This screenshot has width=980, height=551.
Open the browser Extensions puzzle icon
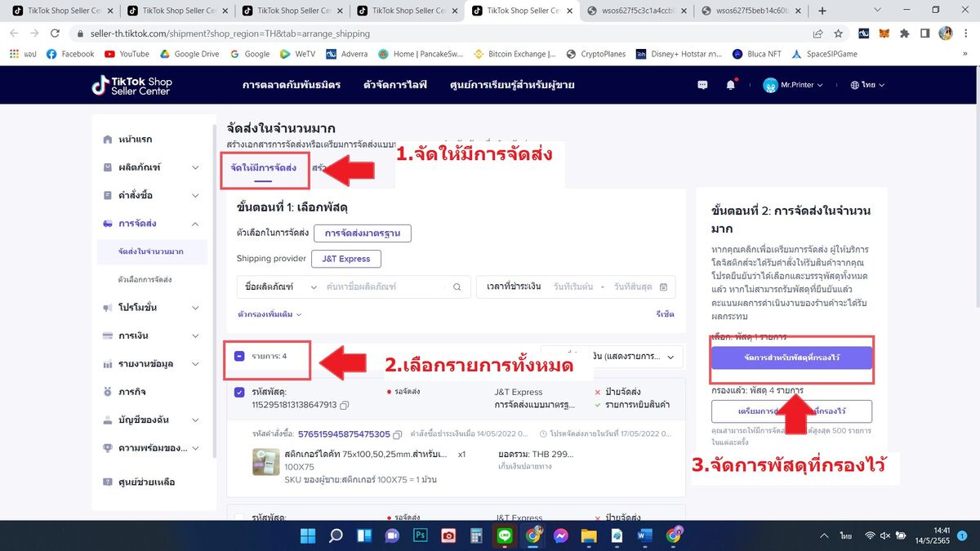pos(905,33)
